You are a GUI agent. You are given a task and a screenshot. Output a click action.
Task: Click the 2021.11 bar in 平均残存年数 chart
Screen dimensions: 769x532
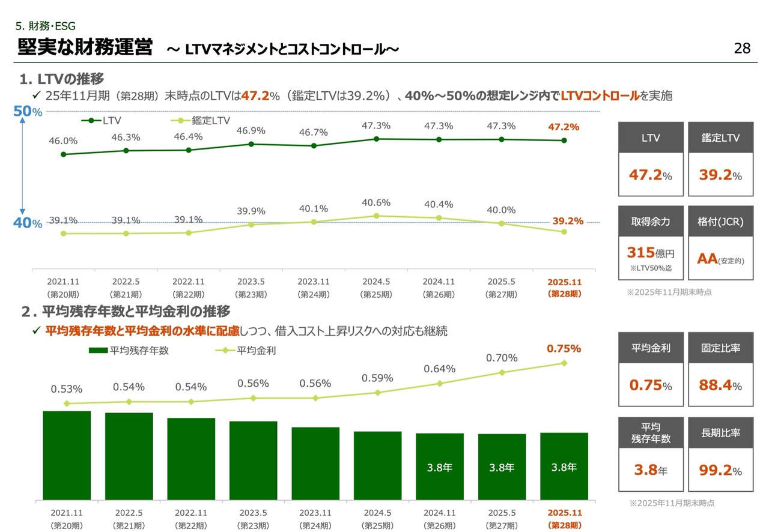point(67,455)
